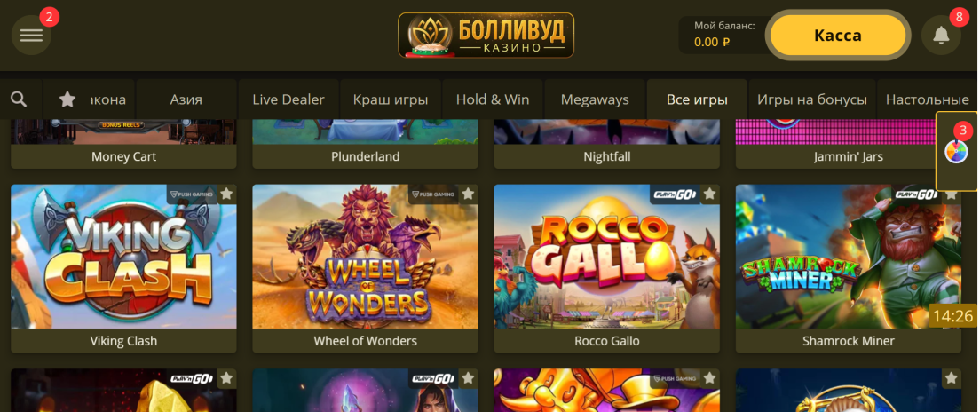The height and width of the screenshot is (412, 980).
Task: Open the game search magnifier
Action: click(x=20, y=99)
